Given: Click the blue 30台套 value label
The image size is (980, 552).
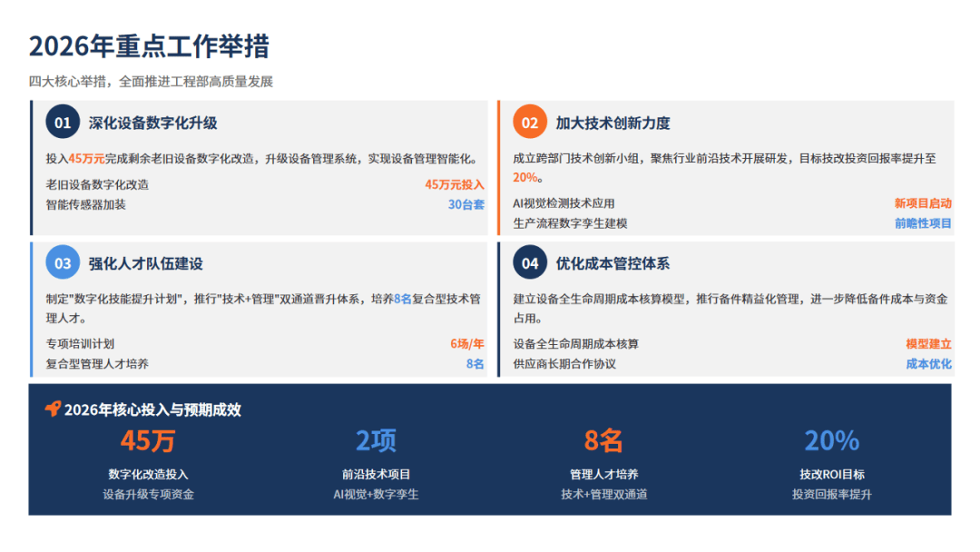Looking at the screenshot, I should coord(466,204).
